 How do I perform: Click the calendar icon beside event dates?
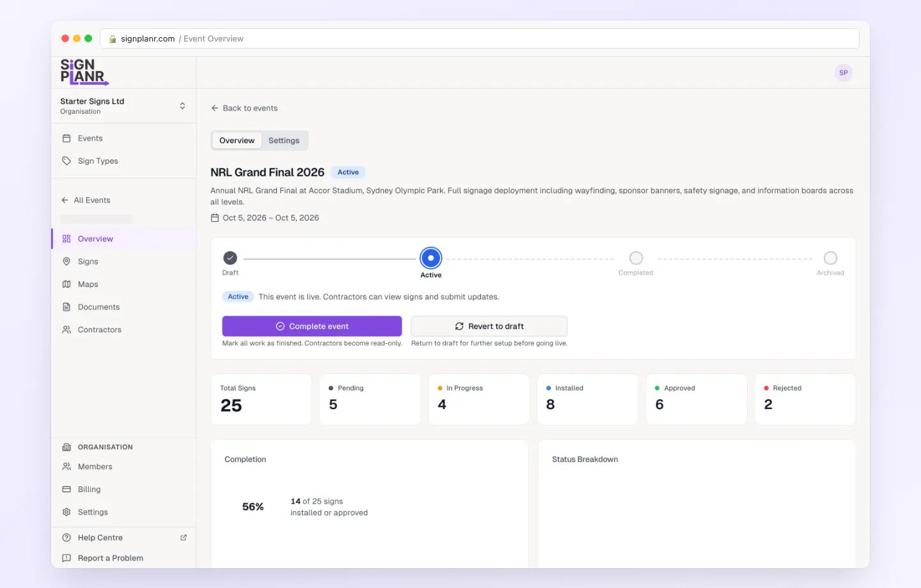(x=215, y=218)
